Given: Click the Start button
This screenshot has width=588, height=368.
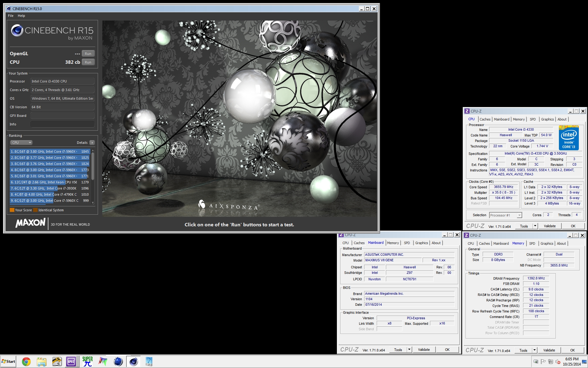Looking at the screenshot, I should (x=8, y=362).
